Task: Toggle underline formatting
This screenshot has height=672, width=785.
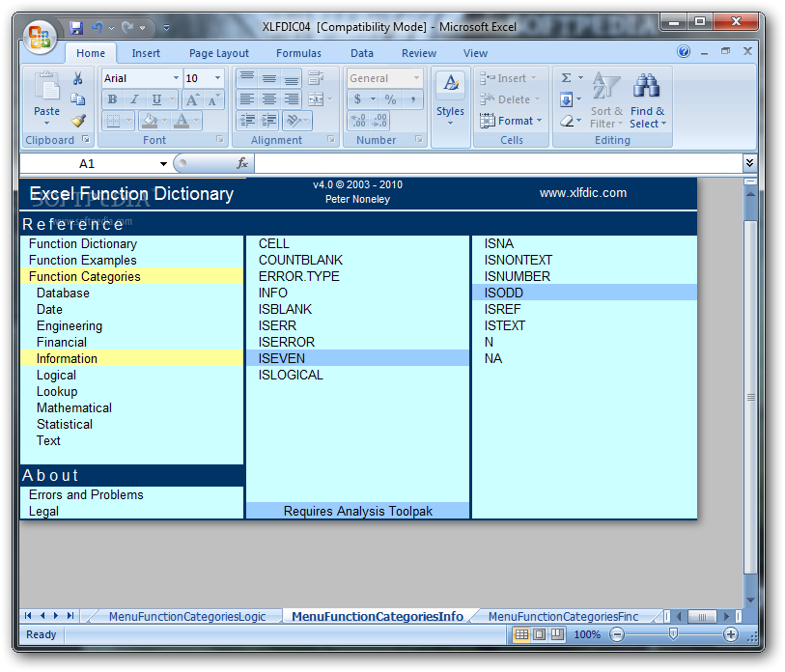Action: (x=156, y=99)
